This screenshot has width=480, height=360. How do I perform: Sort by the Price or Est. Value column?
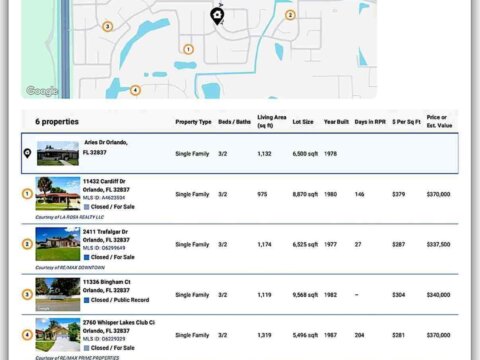pyautogui.click(x=439, y=121)
